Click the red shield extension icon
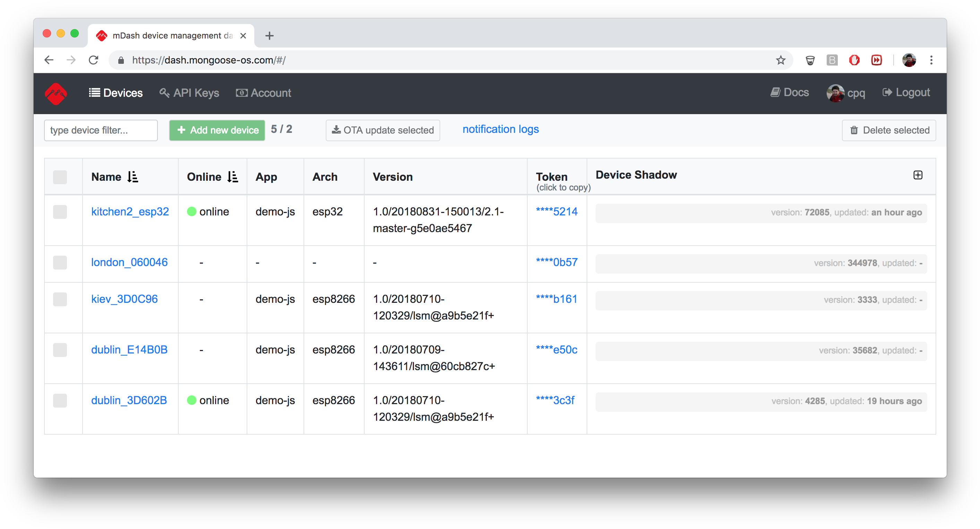 [854, 60]
